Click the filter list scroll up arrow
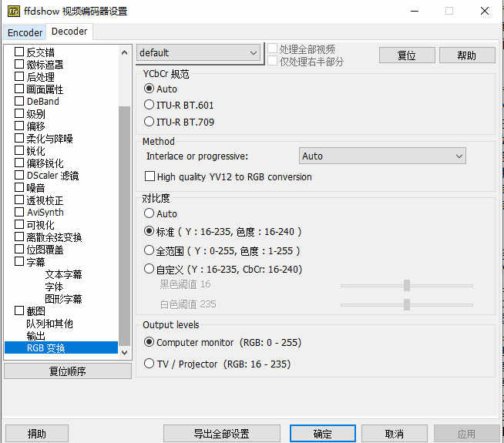This screenshot has width=504, height=443. click(x=124, y=52)
